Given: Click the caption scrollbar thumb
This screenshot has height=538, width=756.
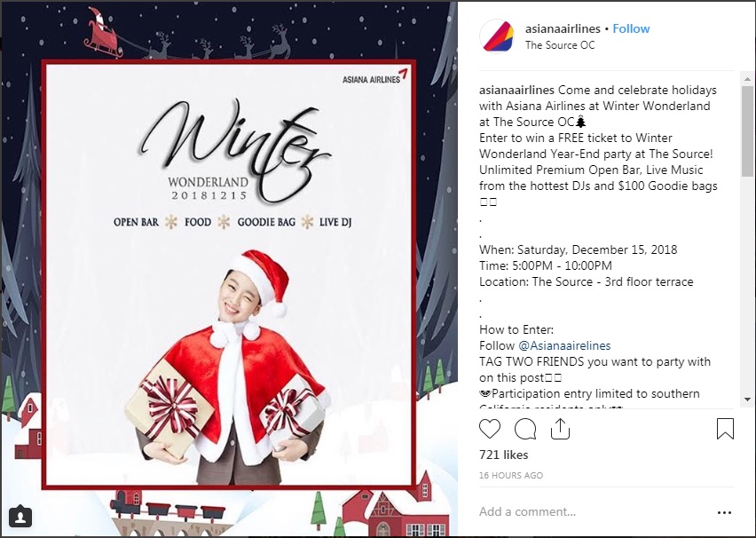Looking at the screenshot, I should 748,131.
